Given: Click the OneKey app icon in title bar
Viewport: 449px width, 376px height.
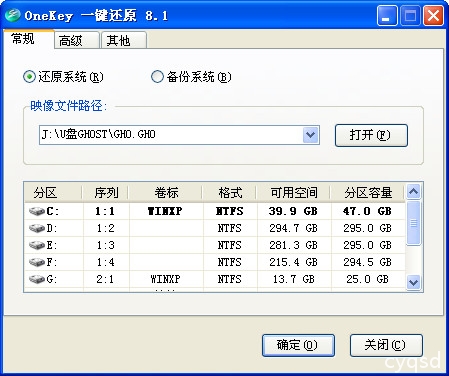Looking at the screenshot, I should pyautogui.click(x=12, y=15).
